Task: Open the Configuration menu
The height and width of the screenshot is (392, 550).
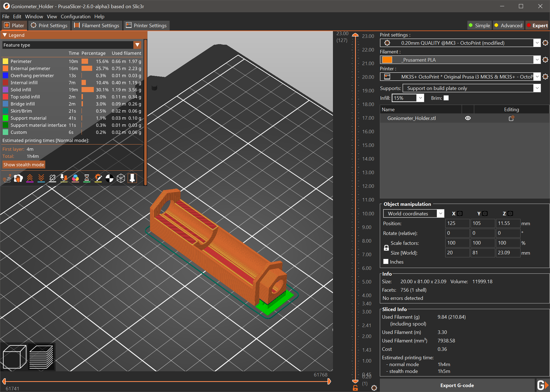Action: (76, 17)
